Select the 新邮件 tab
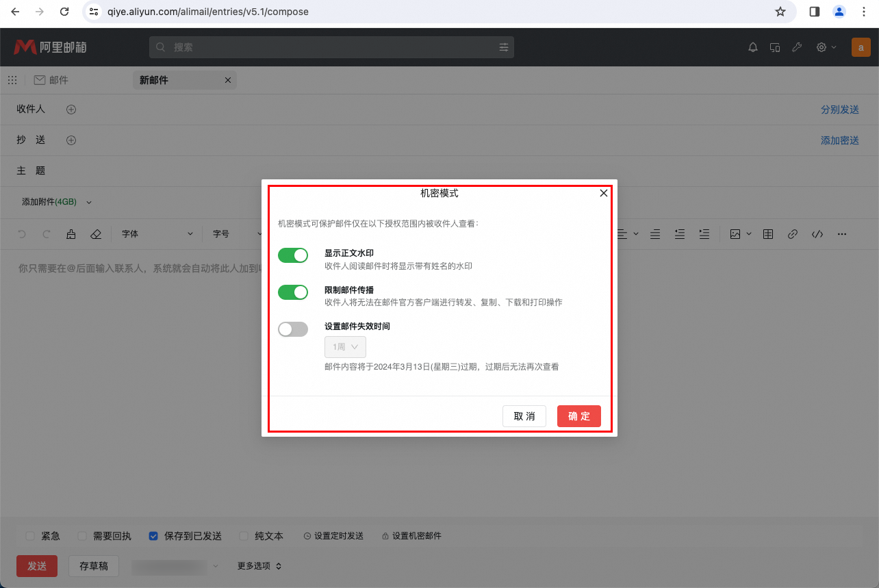The height and width of the screenshot is (588, 879). [x=173, y=79]
